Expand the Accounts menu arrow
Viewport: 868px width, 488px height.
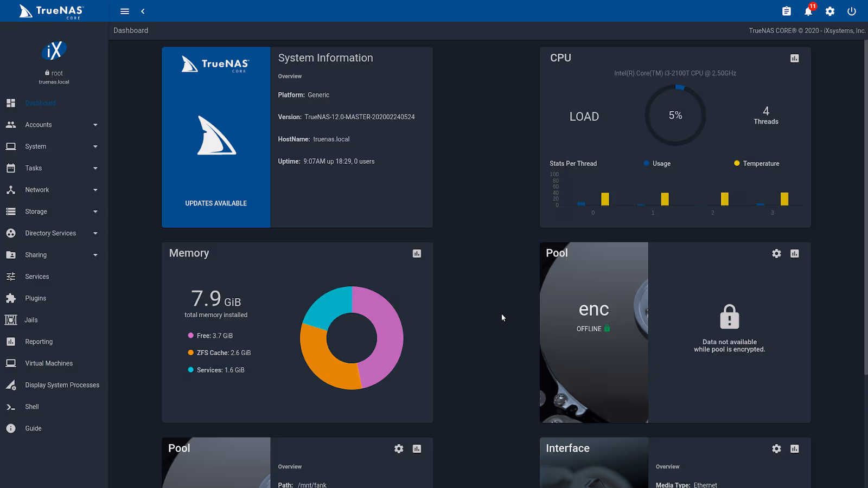95,125
